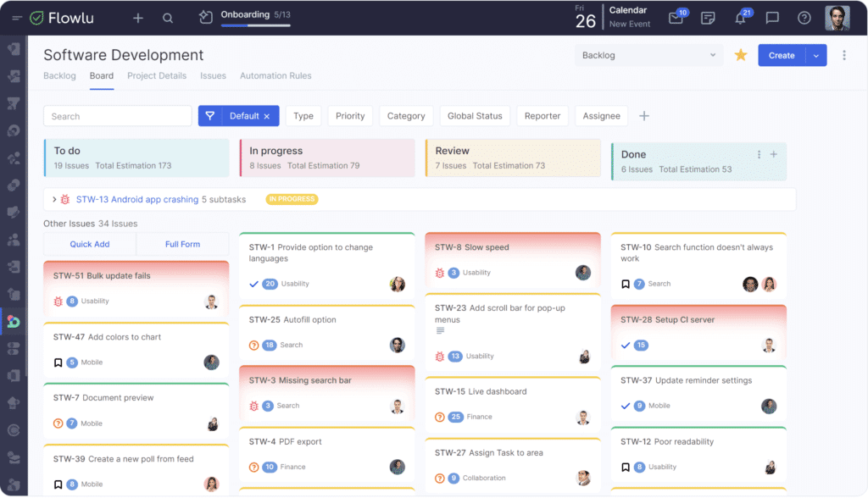This screenshot has height=498, width=868.
Task: Click into the Search input field
Action: [118, 116]
